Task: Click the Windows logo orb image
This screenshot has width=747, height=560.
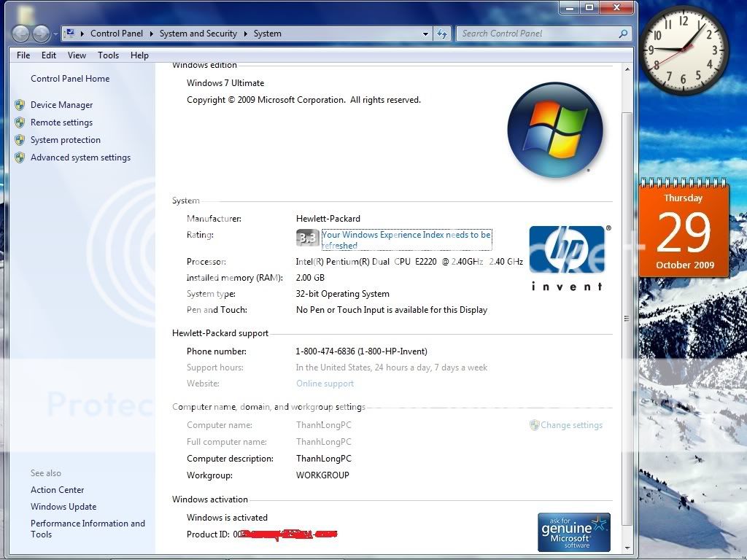Action: (554, 131)
